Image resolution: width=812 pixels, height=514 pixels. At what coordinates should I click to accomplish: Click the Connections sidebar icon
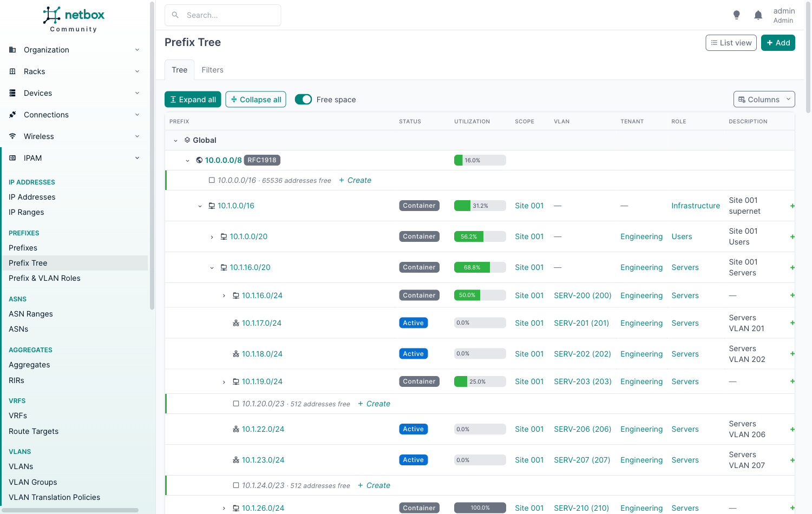pos(12,115)
